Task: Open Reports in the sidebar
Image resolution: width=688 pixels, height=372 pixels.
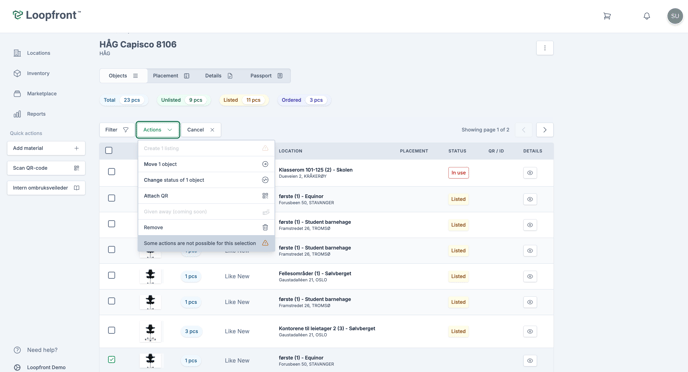Action: click(x=29, y=114)
